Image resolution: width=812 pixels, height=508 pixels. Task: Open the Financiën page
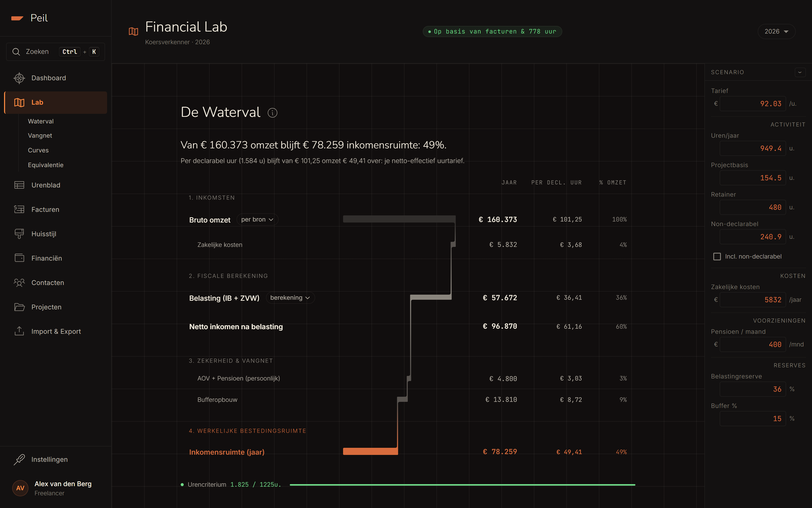pos(56,258)
